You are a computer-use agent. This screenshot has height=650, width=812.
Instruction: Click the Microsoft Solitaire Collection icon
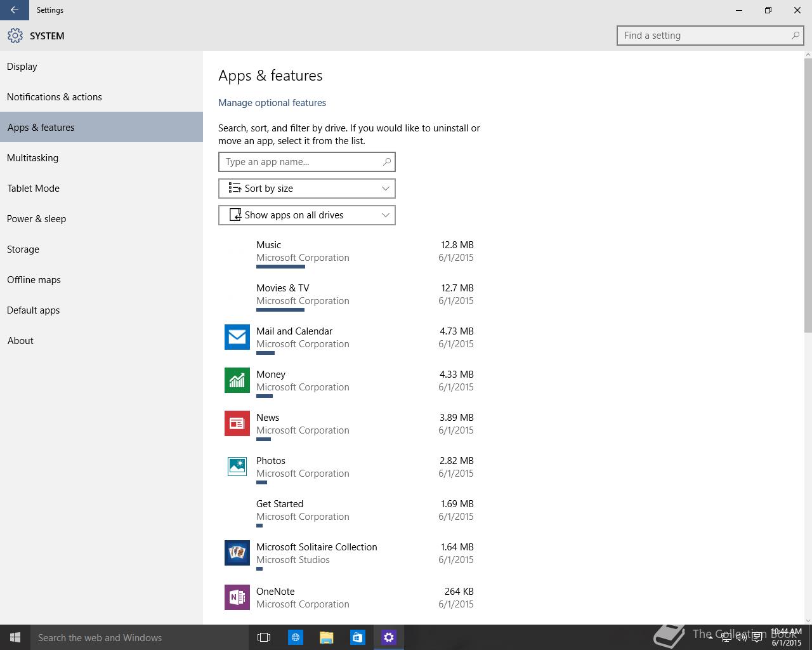click(x=237, y=553)
